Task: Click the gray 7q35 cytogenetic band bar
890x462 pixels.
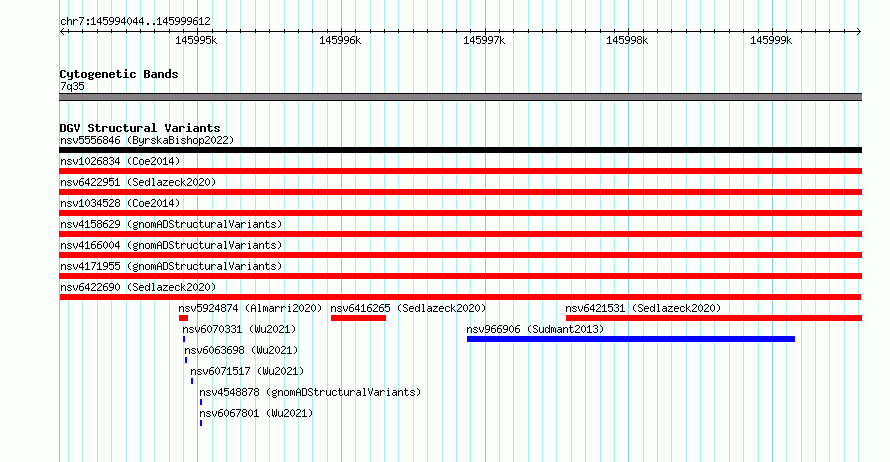Action: [x=460, y=97]
